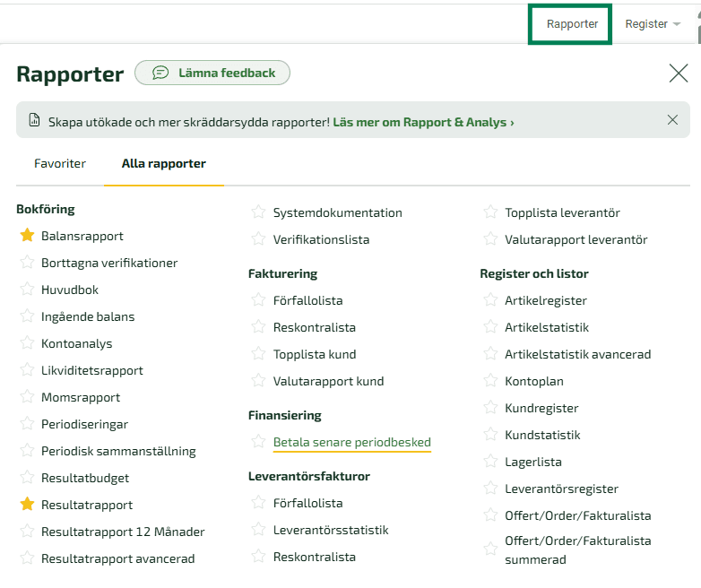Click star next to Kontoplan

490,381
